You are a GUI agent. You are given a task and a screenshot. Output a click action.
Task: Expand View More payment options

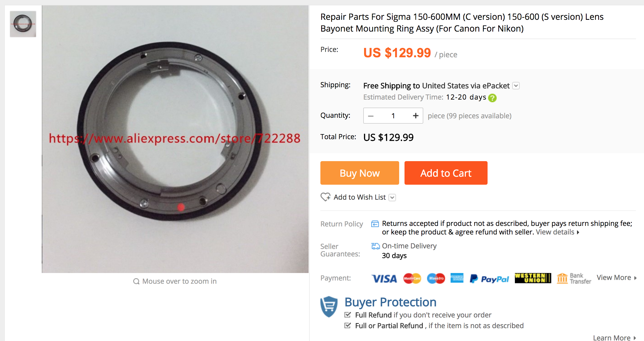616,278
